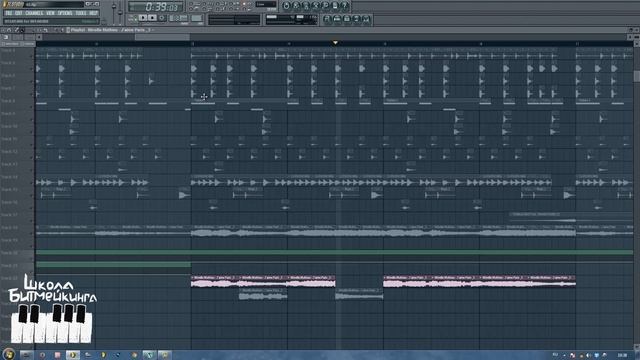Mute Track 4 with its mute switch
Image resolution: width=640 pixels, height=360 pixels.
pos(32,56)
